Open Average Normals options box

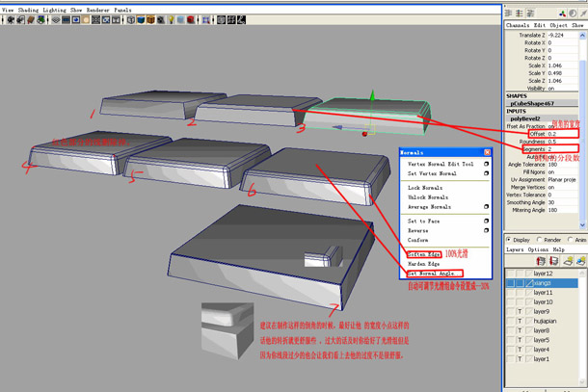(x=486, y=206)
